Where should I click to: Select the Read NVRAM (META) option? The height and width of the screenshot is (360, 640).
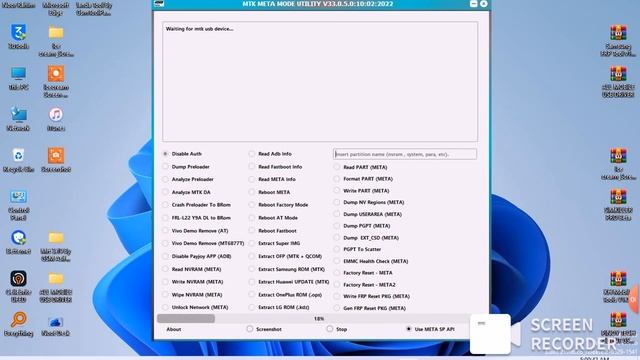[x=192, y=269]
